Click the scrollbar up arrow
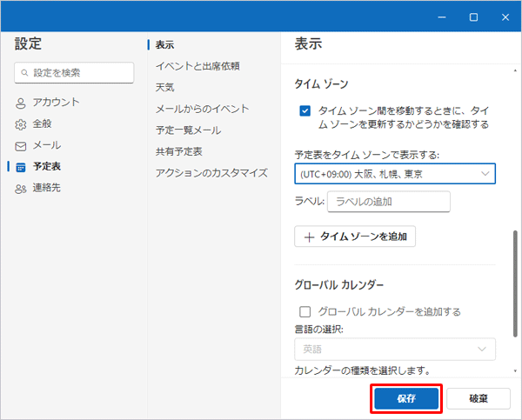Viewport: 522px width, 420px height. [x=515, y=70]
